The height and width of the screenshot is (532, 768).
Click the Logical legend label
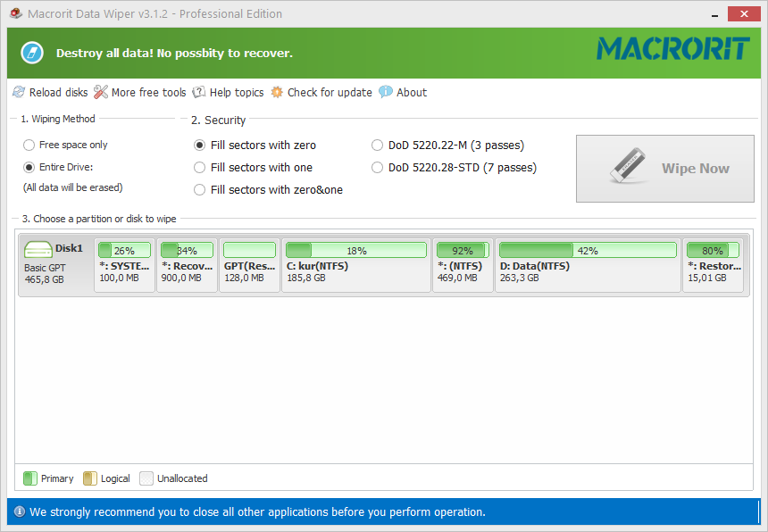115,478
